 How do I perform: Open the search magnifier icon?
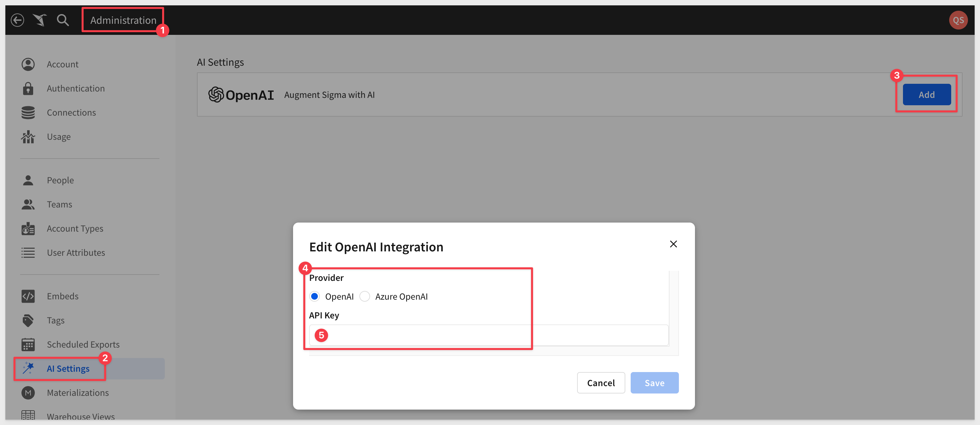click(x=63, y=20)
